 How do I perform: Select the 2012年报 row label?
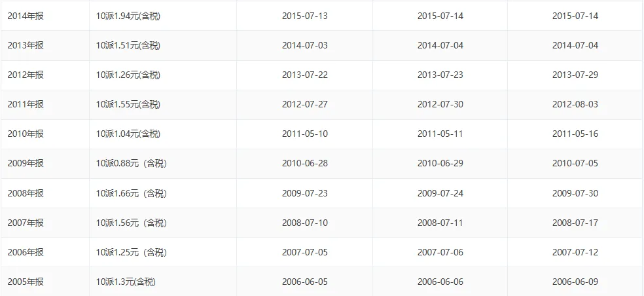coord(26,75)
